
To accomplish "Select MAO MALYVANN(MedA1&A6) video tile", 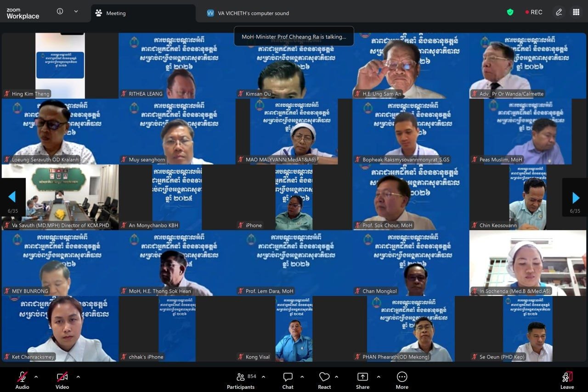I will point(294,131).
